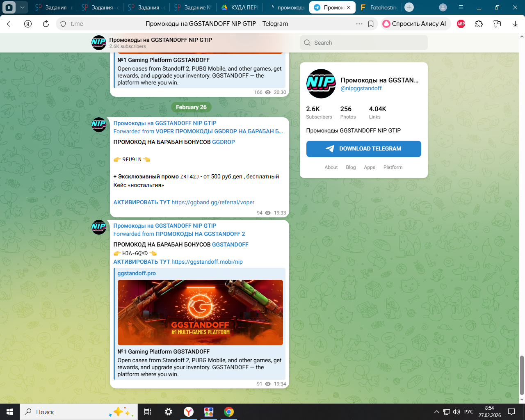Open the Forwarded from VOPER ПРОМОКОДЫ link
The width and height of the screenshot is (525, 420).
click(x=219, y=131)
